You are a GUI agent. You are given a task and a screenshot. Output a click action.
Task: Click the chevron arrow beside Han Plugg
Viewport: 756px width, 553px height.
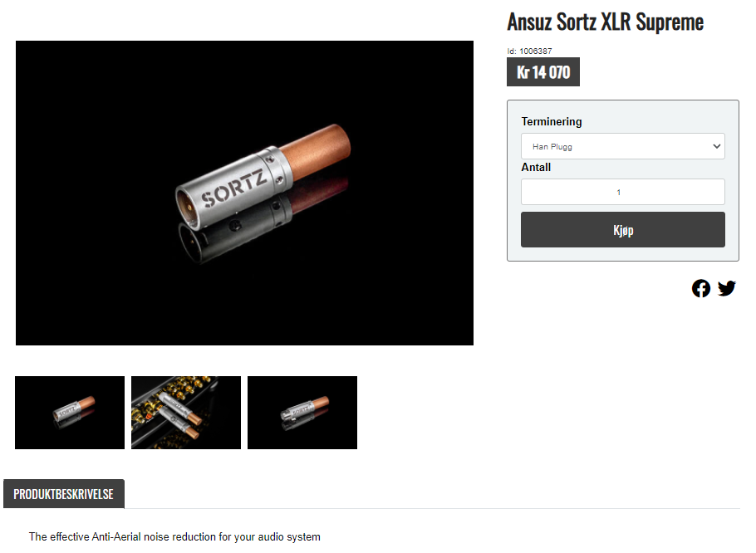(x=716, y=146)
